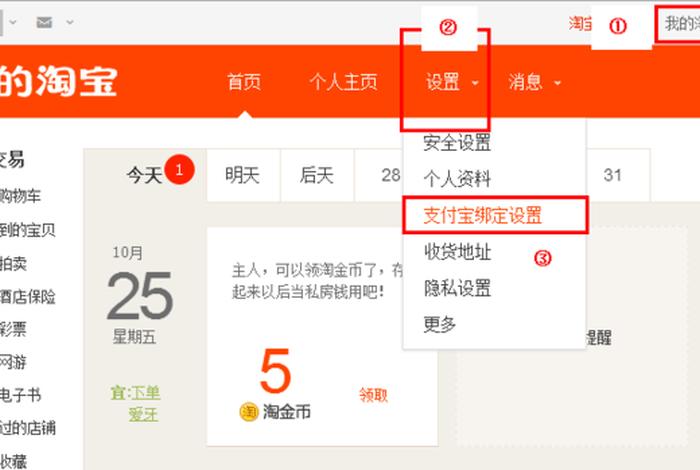Select the 28 date tab
Screen dimensions: 700x470
(379, 175)
